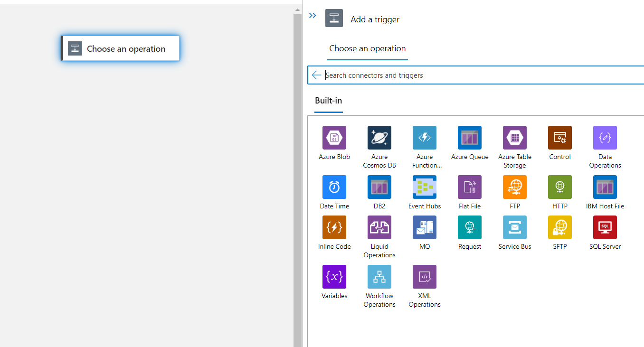Open the Variables connector icon

coord(334,277)
